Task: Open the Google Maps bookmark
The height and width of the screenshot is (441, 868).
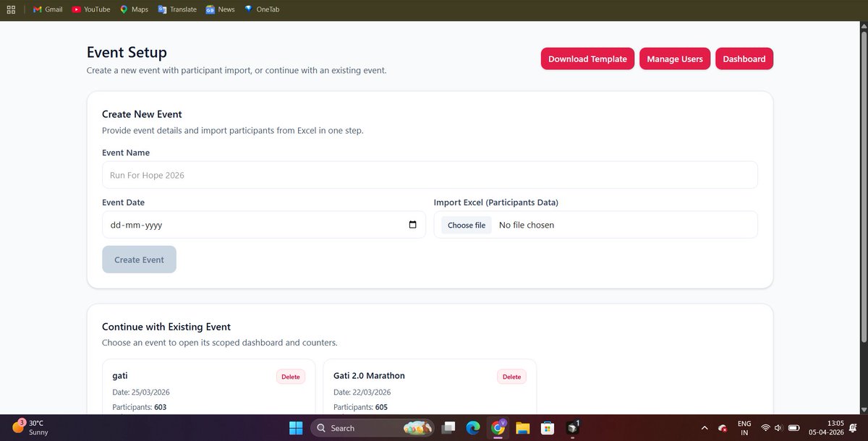Action: pyautogui.click(x=134, y=9)
